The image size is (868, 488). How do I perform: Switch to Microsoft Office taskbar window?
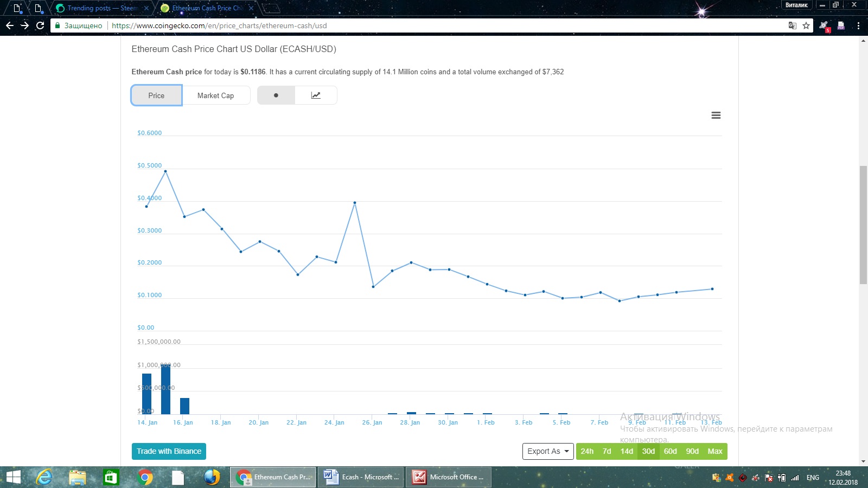[x=449, y=477]
